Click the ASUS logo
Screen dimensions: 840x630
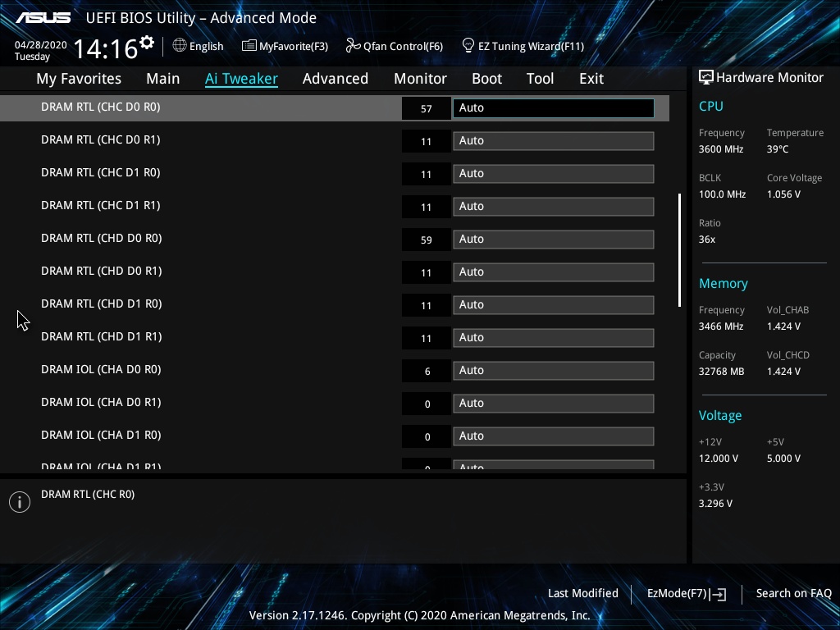(43, 18)
